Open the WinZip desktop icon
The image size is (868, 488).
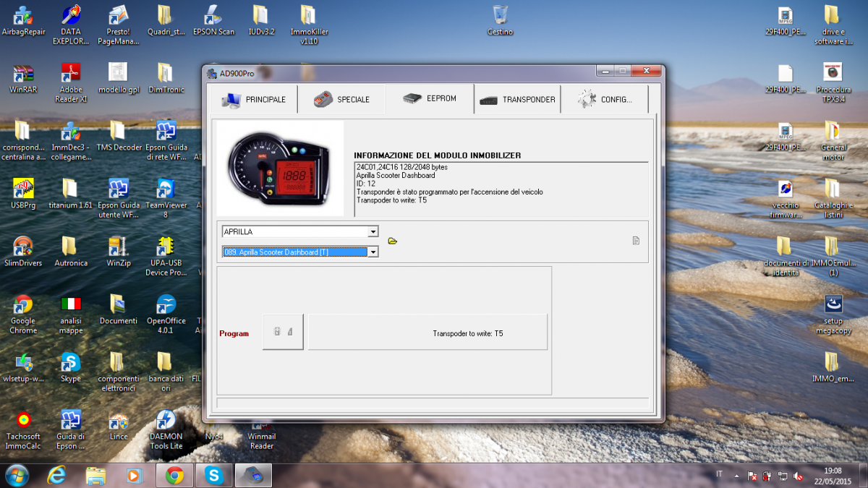(x=118, y=252)
